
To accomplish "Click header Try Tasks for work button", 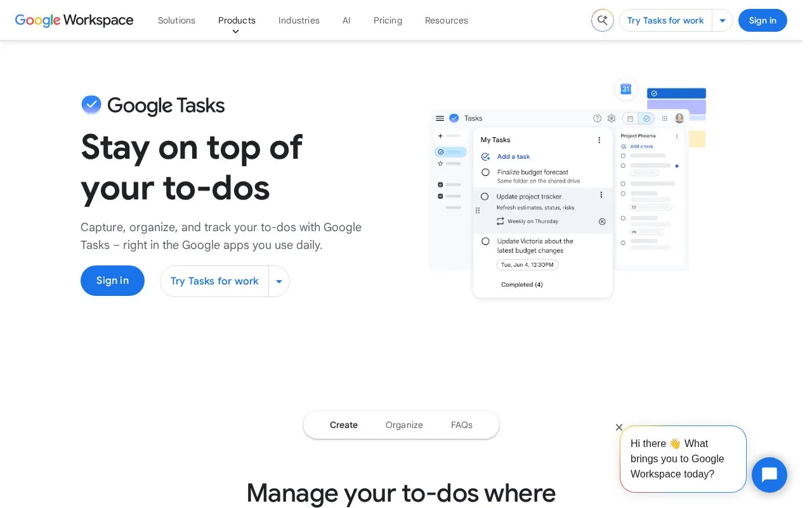I will pos(665,20).
